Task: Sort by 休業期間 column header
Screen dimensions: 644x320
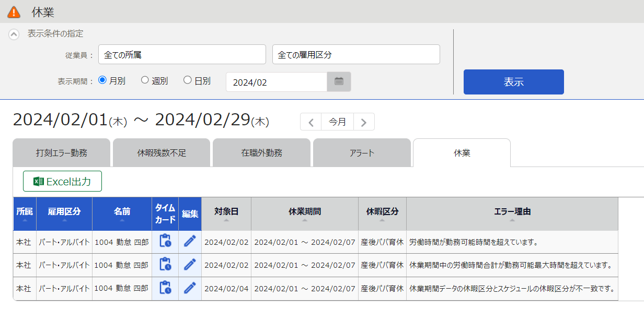Action: [x=305, y=214]
